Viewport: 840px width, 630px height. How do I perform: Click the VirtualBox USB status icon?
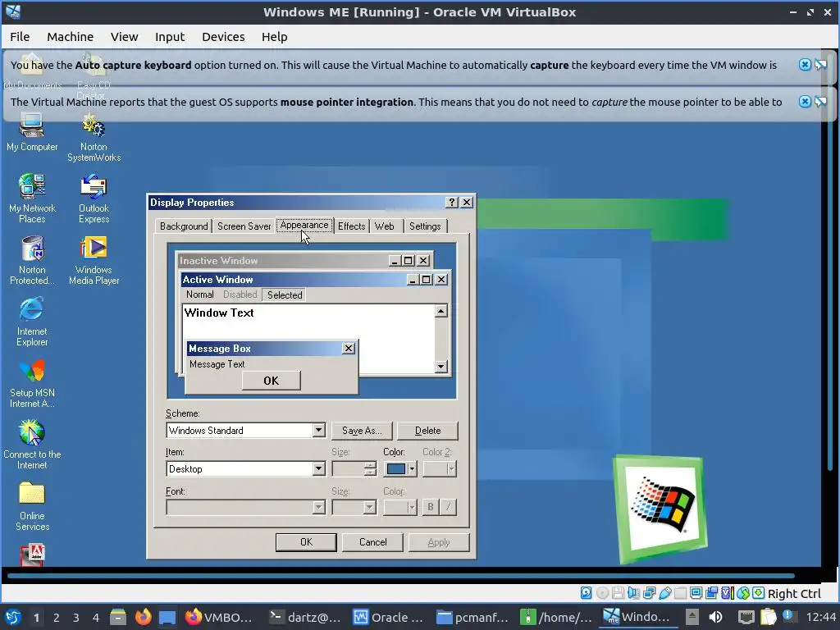coord(664,592)
